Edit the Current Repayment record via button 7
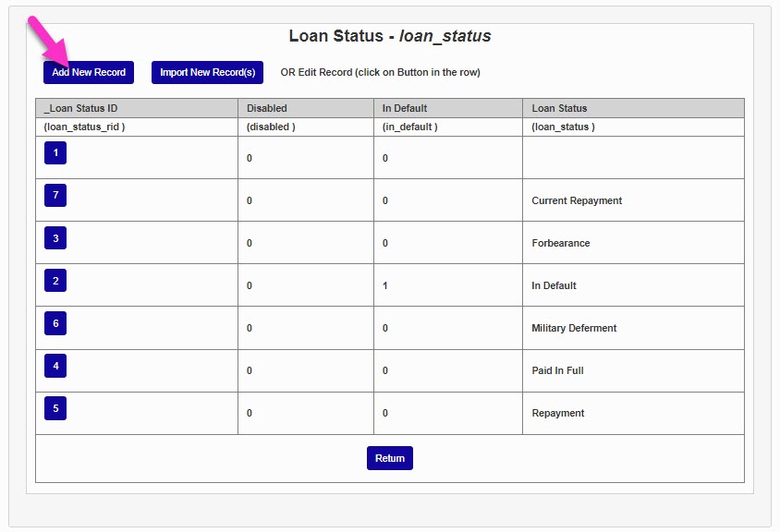Screen dimensions: 780x532 coord(55,195)
